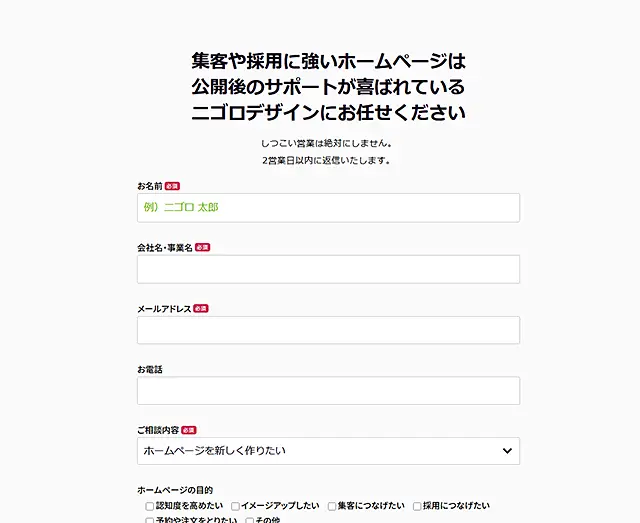Click the ホームページの目的 section label

coord(175,490)
